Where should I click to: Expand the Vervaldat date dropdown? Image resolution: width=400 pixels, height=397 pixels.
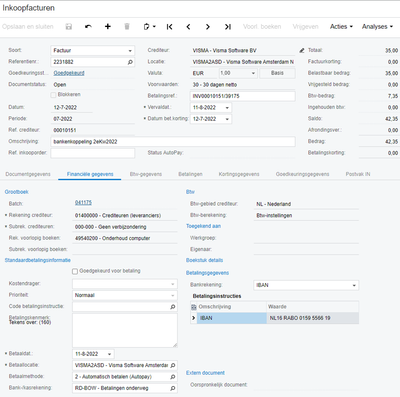pyautogui.click(x=227, y=108)
